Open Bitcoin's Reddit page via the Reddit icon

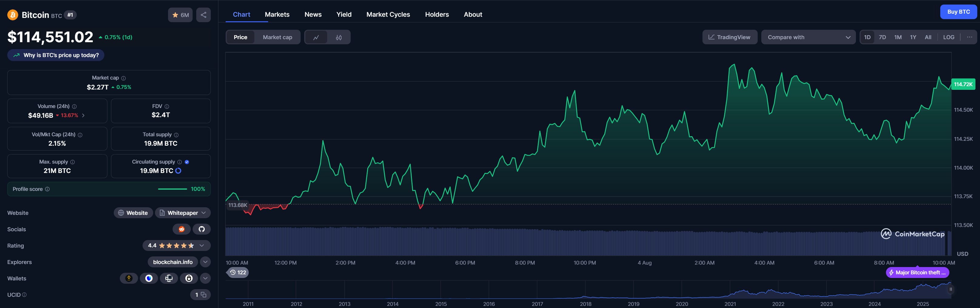pyautogui.click(x=181, y=229)
